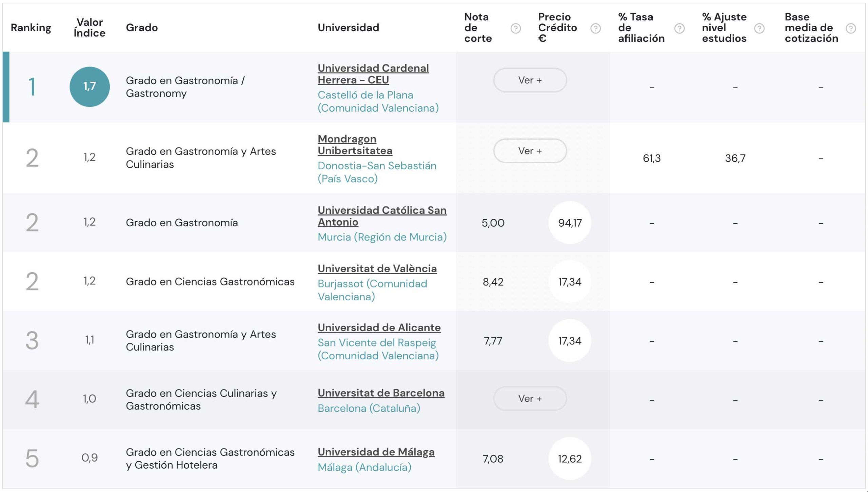Click València's 17,34 credit price

[x=570, y=282]
